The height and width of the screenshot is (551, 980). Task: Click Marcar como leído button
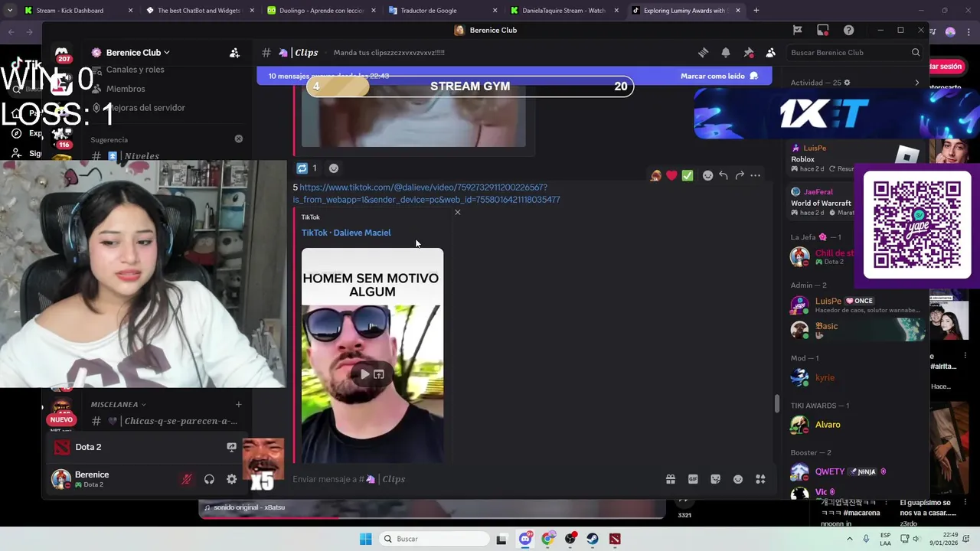coord(720,77)
